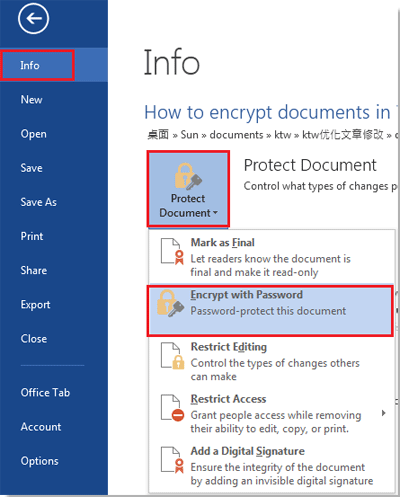Screen dimensions: 400x497
Task: Click the 'Protect Document' section heading
Action: click(x=310, y=165)
